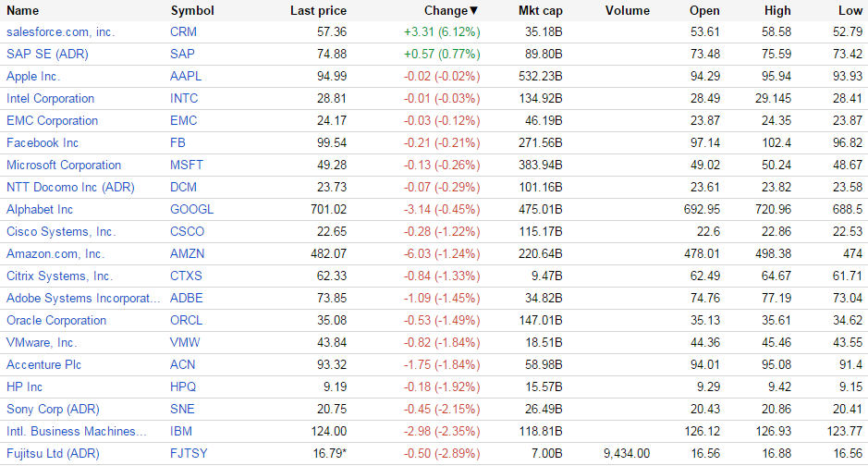This screenshot has width=868, height=466.
Task: Open the Alphabet Inc link
Action: point(40,209)
